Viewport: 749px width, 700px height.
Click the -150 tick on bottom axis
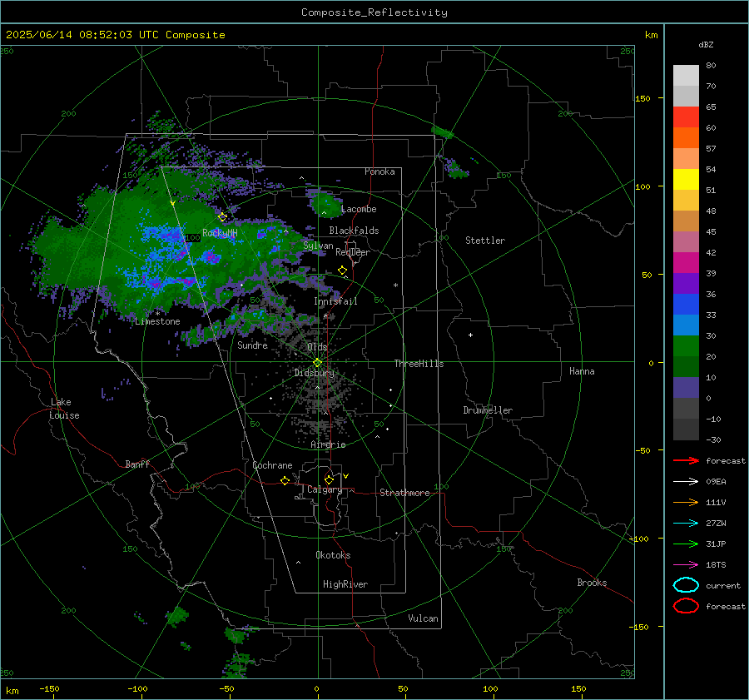pos(49,688)
